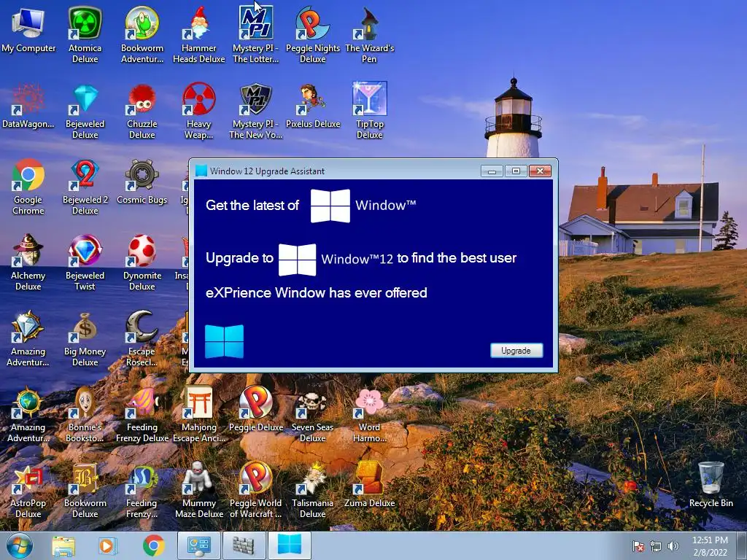Select Alchemy Deluxe icon
Viewport: 747px width, 560px height.
pyautogui.click(x=28, y=262)
